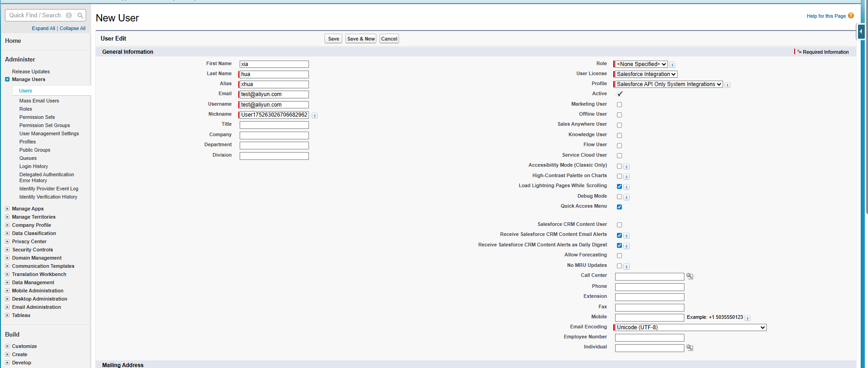The width and height of the screenshot is (868, 368).
Task: Expand the Tableau section
Action: (x=7, y=315)
